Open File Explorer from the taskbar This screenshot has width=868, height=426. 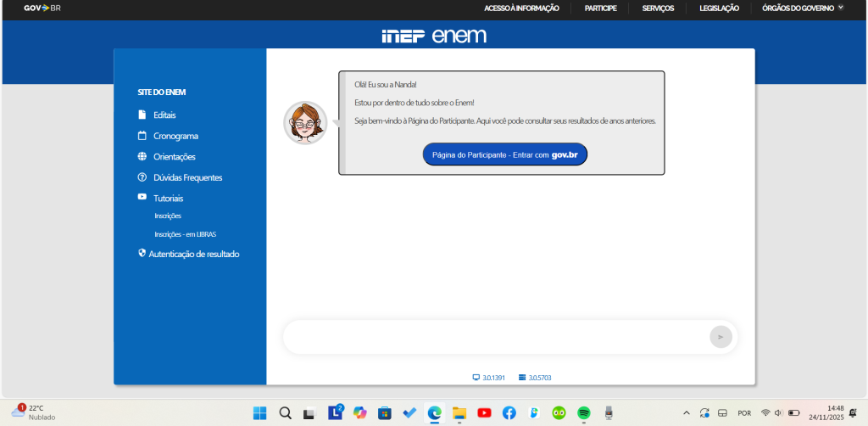(459, 413)
